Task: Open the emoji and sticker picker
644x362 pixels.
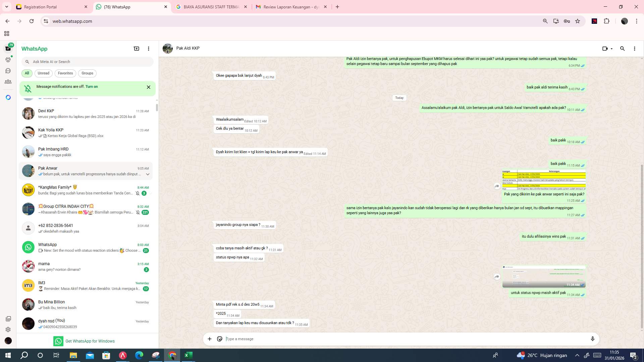Action: click(x=220, y=339)
